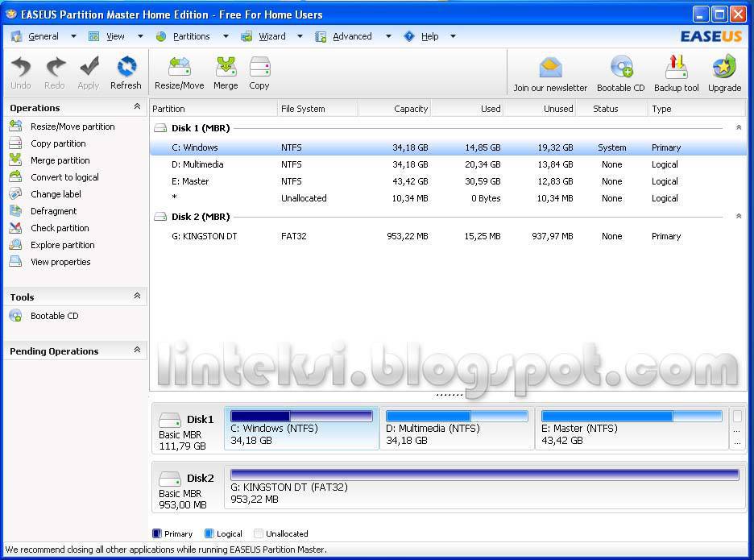Click dropdown arrow next to Advanced

tap(388, 36)
